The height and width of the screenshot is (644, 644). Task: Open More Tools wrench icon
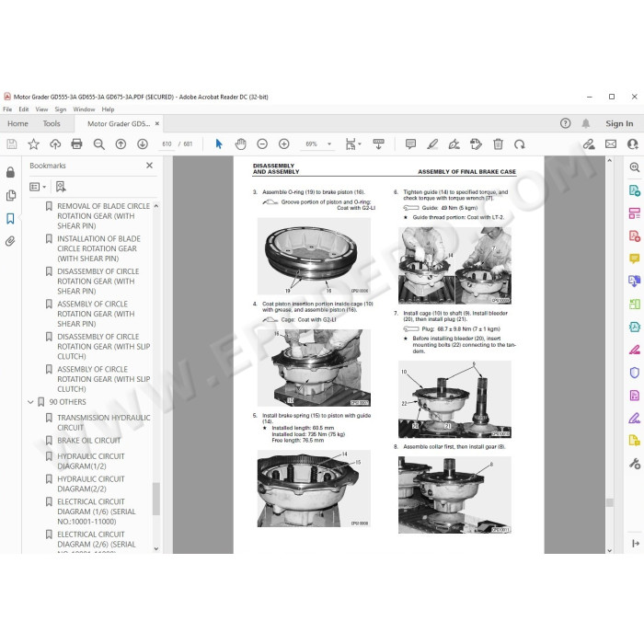635,464
